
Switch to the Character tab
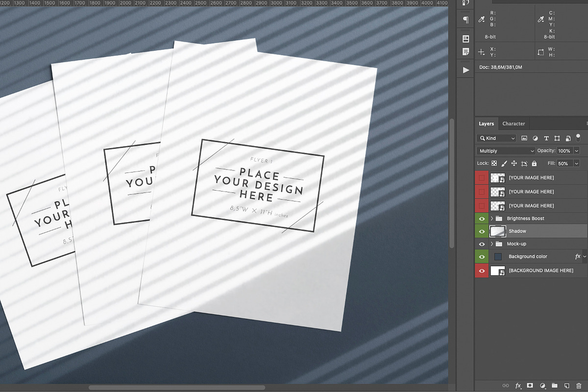click(514, 124)
